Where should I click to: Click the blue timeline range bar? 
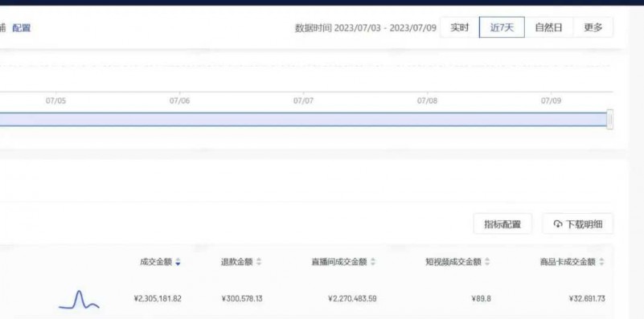click(x=304, y=120)
